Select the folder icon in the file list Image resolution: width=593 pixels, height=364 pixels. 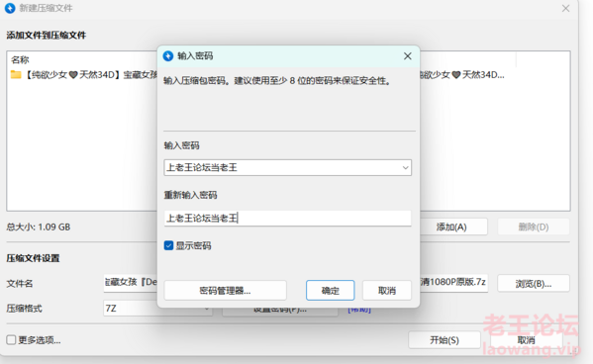(16, 74)
